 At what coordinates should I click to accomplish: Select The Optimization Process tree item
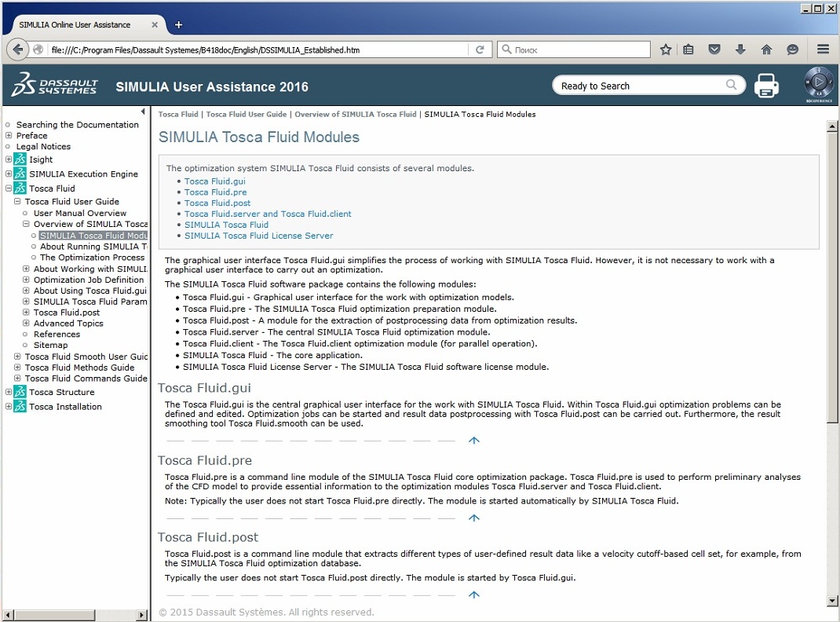point(92,258)
